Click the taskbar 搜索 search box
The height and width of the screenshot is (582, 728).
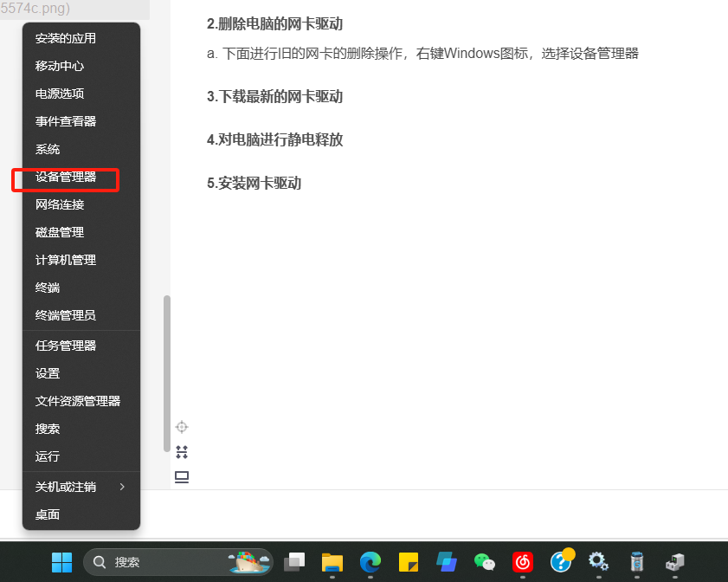pyautogui.click(x=177, y=562)
